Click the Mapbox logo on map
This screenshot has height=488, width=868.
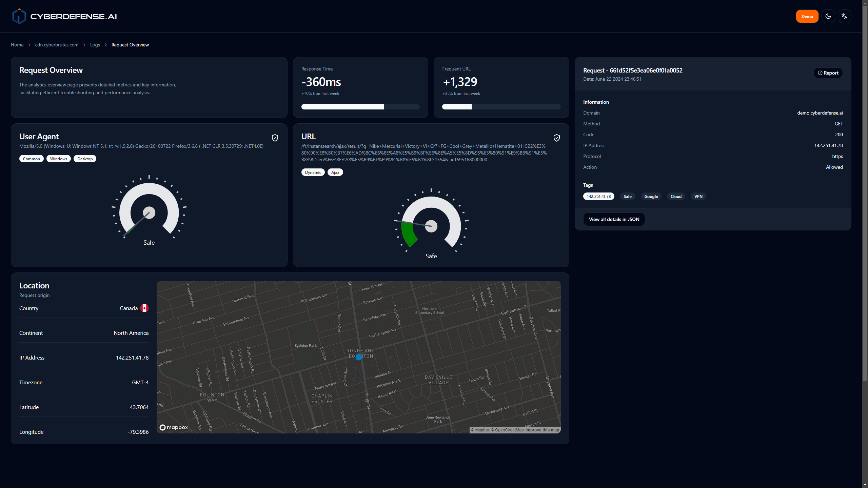174,427
